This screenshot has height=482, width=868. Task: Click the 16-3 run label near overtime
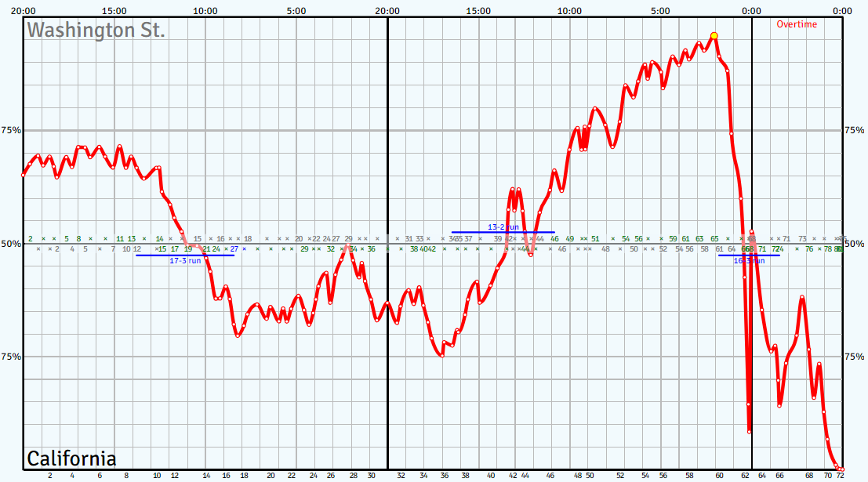point(749,261)
